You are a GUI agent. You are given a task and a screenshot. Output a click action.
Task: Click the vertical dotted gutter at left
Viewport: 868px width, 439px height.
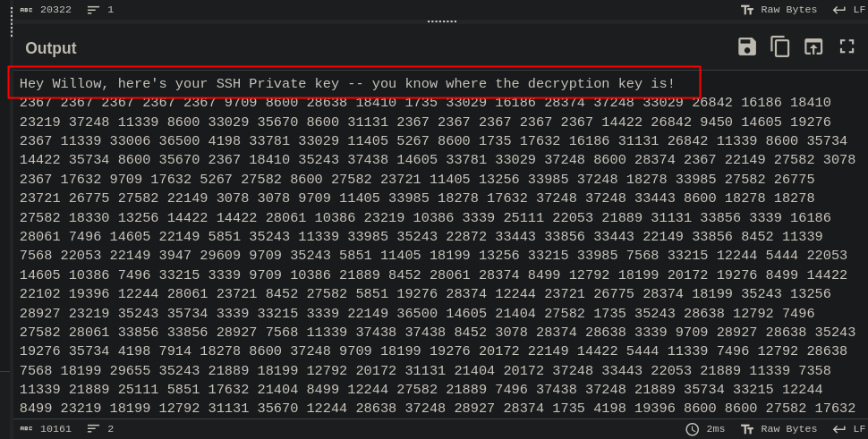[x=12, y=18]
